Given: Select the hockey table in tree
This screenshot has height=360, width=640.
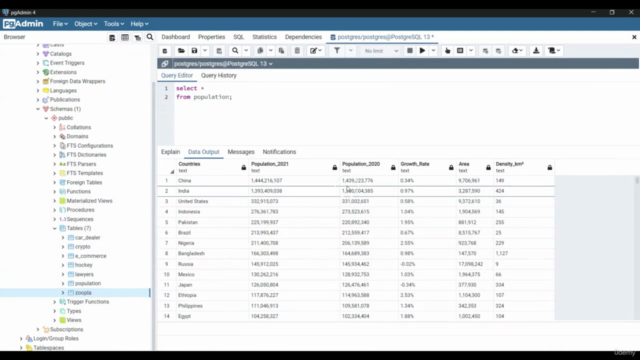Looking at the screenshot, I should click(83, 265).
